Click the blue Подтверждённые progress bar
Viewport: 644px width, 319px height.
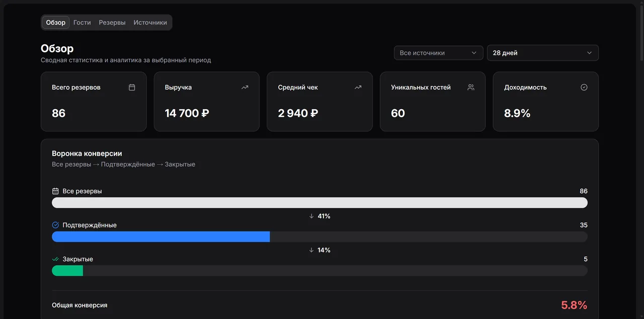point(161,236)
